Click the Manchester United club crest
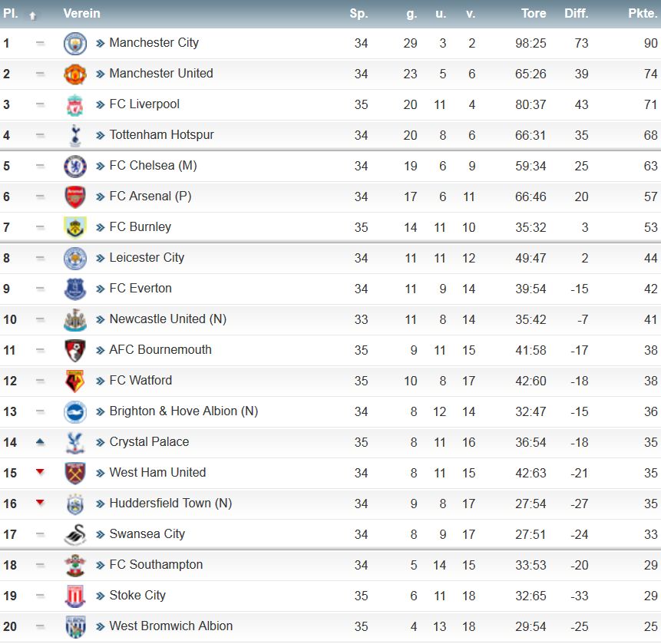Screen dimensions: 661x644 [75, 74]
